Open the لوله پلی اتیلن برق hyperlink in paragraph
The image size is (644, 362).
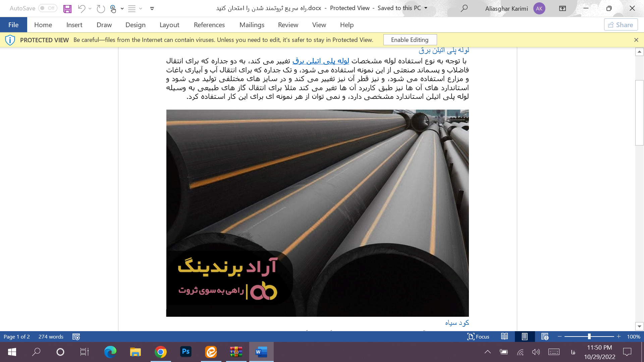pos(321,61)
